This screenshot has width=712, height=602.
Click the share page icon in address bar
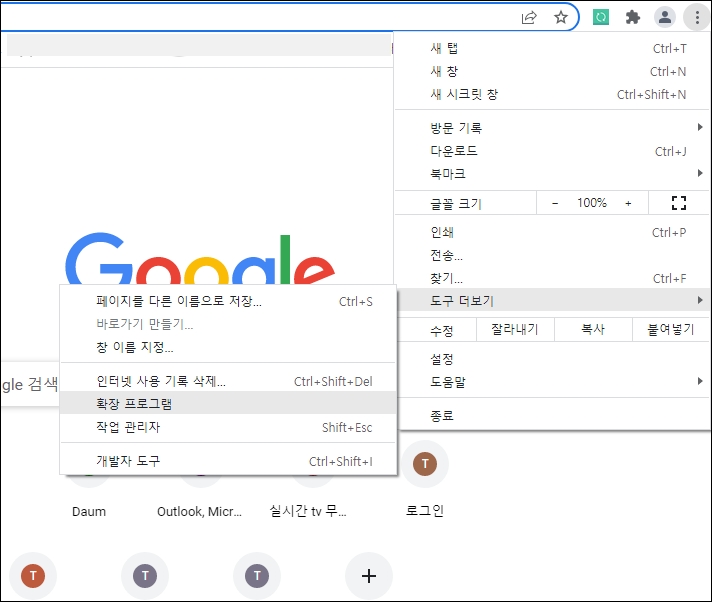point(529,18)
